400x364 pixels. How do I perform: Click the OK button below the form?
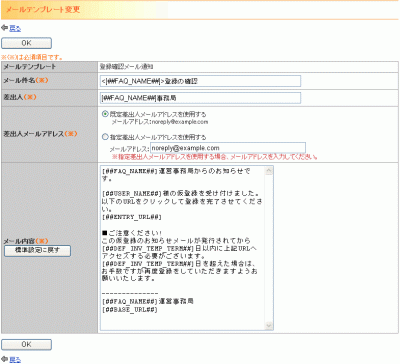click(26, 344)
